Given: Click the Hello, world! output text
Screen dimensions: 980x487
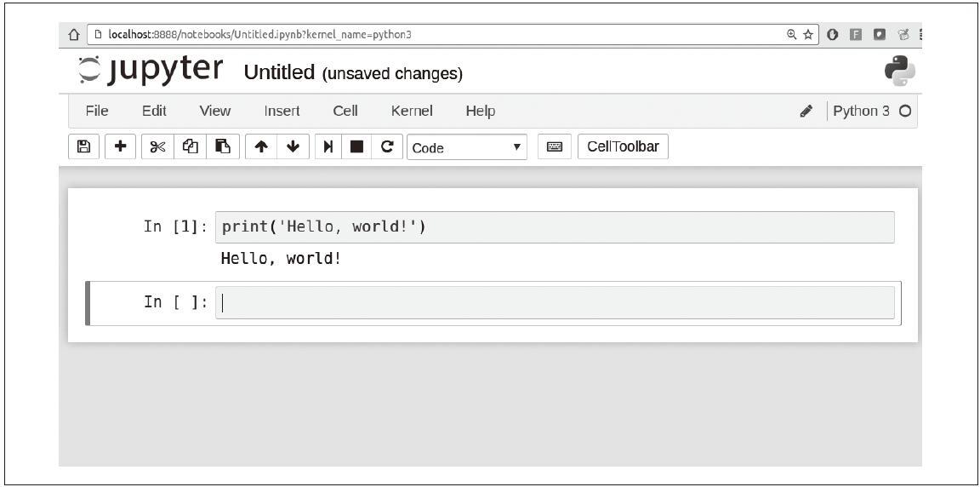Looking at the screenshot, I should 282,258.
